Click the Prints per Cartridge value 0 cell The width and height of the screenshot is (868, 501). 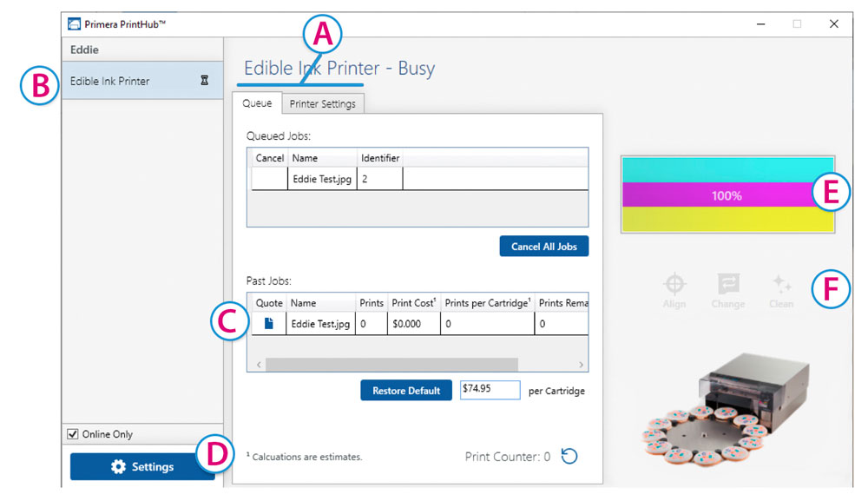coord(488,324)
